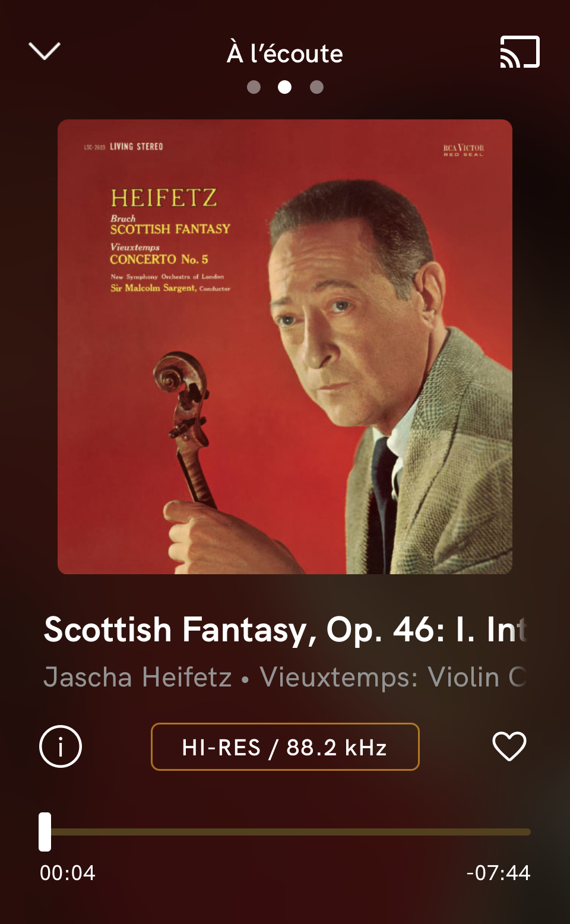Add track to favorites with heart icon
This screenshot has height=924, width=570.
pyautogui.click(x=509, y=746)
